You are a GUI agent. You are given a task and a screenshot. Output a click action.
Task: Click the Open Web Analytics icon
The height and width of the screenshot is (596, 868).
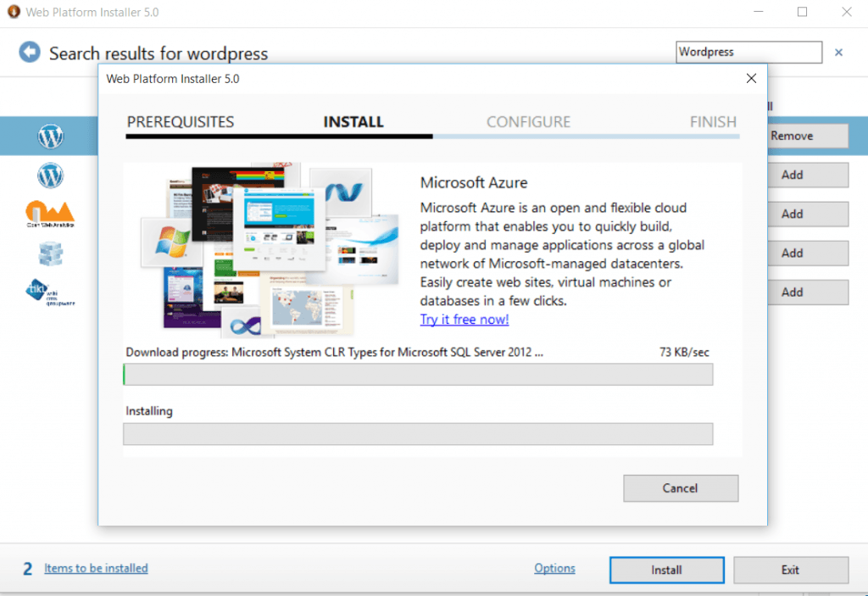click(x=50, y=214)
